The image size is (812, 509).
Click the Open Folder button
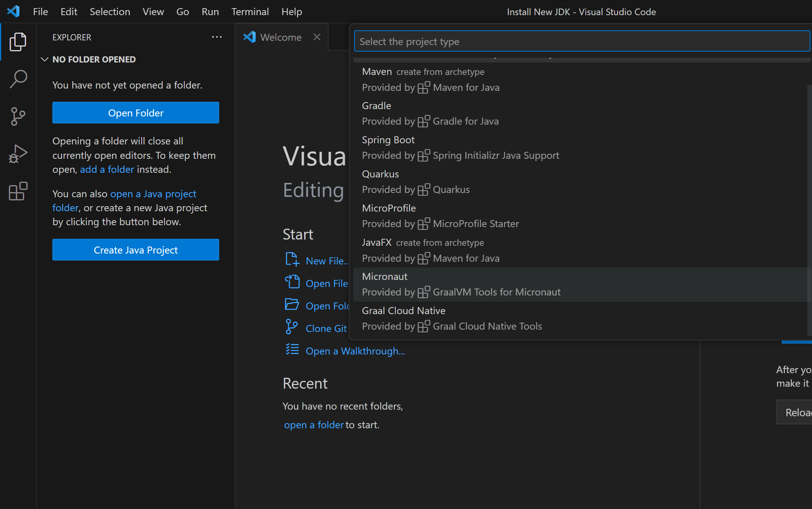pyautogui.click(x=135, y=113)
